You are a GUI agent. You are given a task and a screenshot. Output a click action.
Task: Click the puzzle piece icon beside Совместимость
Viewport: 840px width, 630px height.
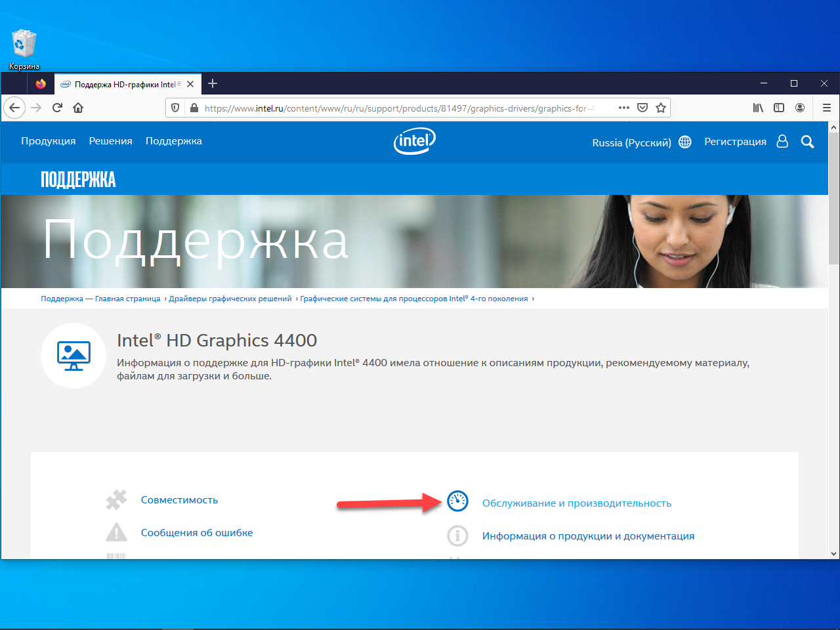pyautogui.click(x=116, y=500)
